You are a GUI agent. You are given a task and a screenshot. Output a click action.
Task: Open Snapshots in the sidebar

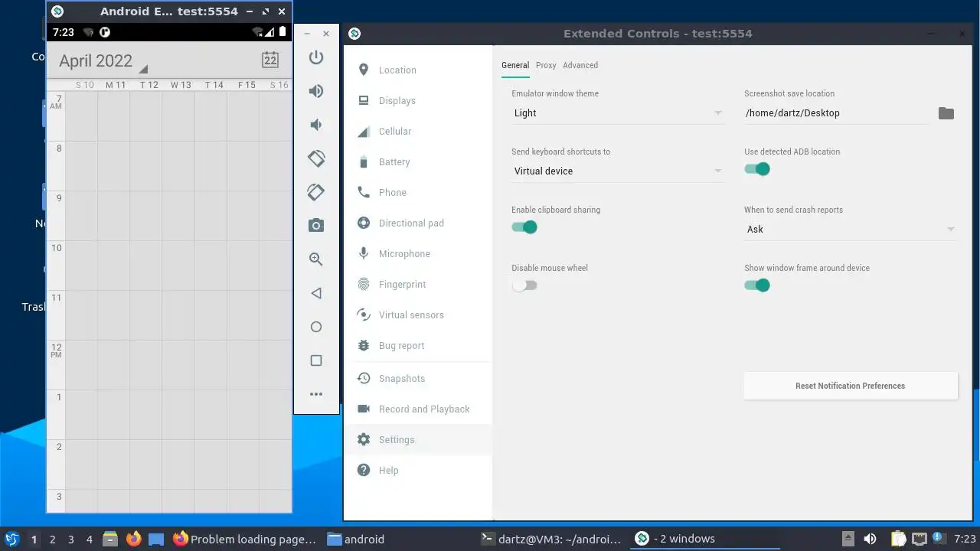pos(418,378)
